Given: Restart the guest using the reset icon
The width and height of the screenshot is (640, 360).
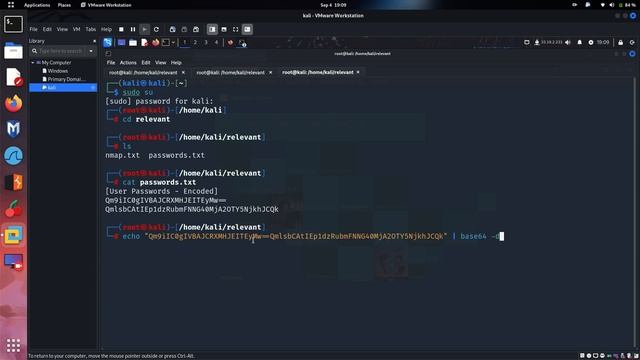Looking at the screenshot, I should point(156,29).
